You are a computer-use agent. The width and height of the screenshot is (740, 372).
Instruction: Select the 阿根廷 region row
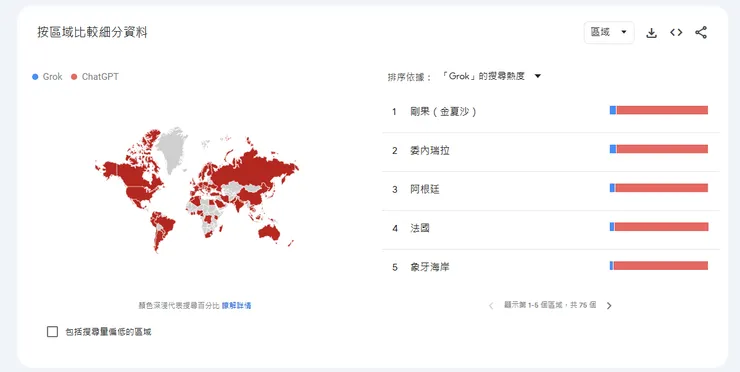point(551,190)
